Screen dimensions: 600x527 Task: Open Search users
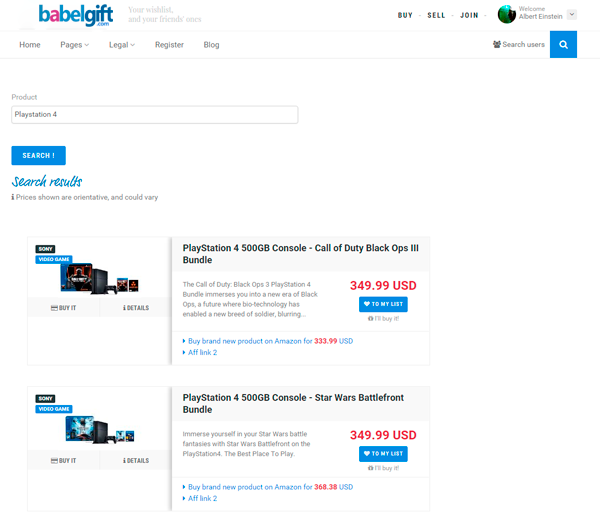pos(518,44)
